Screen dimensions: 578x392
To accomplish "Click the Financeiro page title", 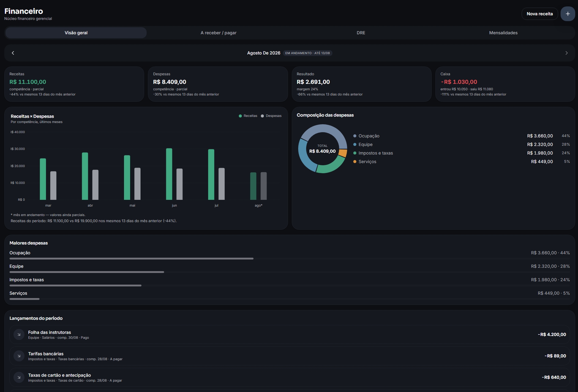I will [x=24, y=11].
